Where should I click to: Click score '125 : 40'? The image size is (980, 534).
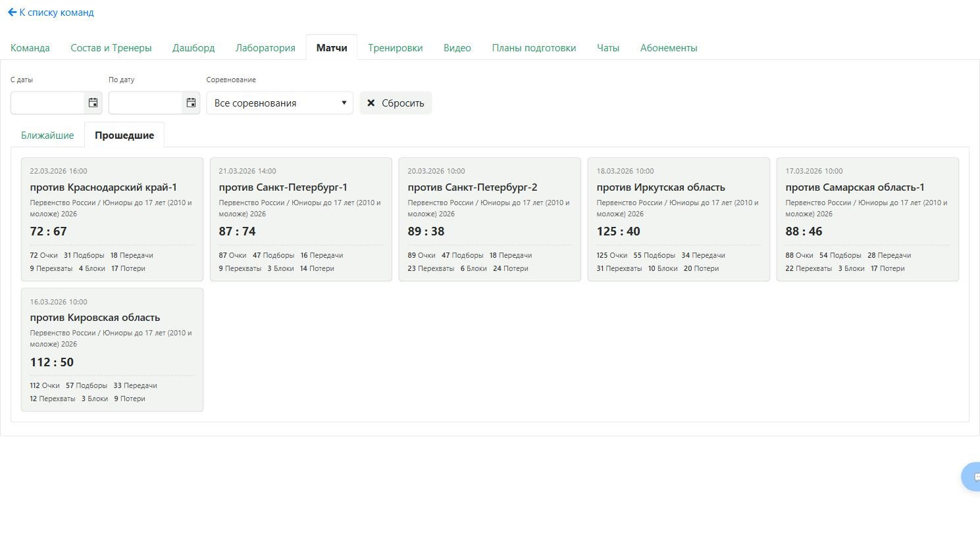[618, 231]
